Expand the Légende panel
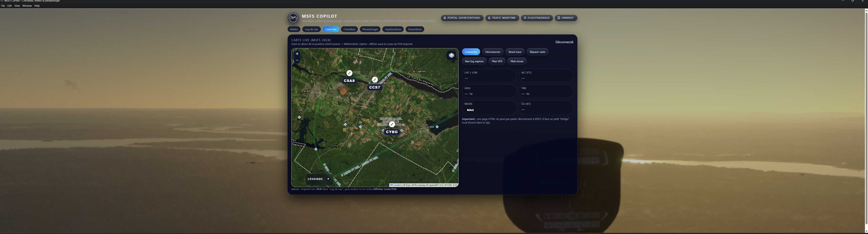The height and width of the screenshot is (234, 868). [x=328, y=179]
